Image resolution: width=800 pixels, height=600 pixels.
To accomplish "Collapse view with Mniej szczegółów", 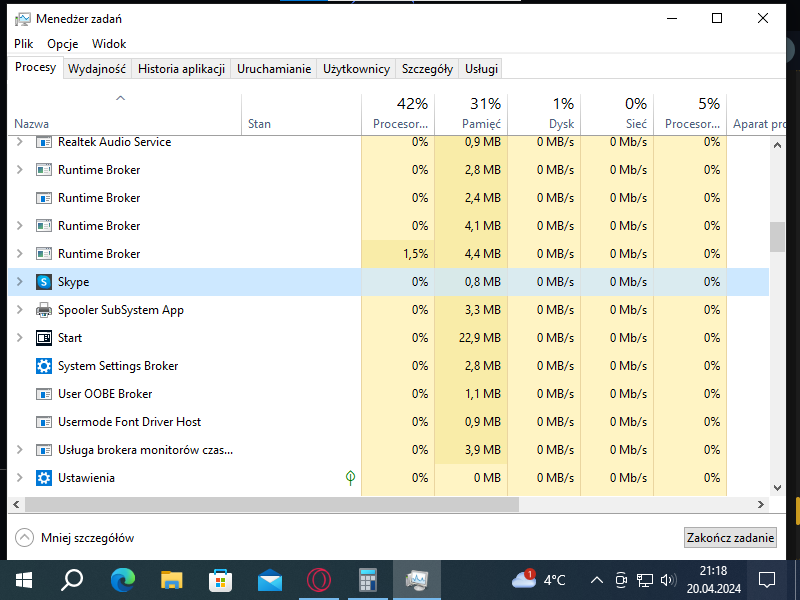I will 74,538.
